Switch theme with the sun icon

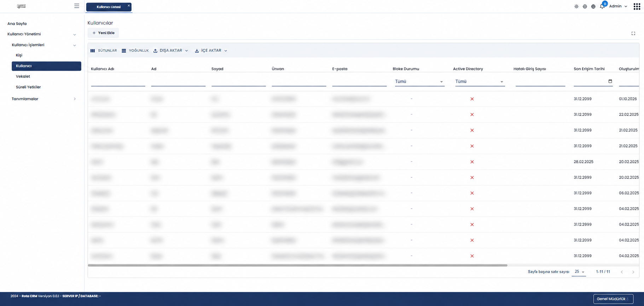(x=576, y=6)
